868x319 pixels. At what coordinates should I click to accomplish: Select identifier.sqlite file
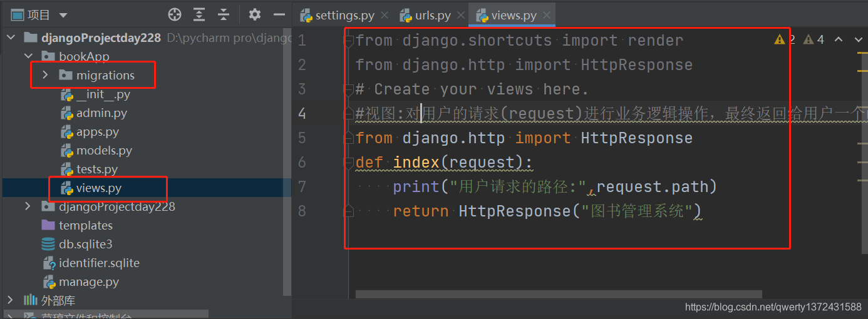point(99,263)
